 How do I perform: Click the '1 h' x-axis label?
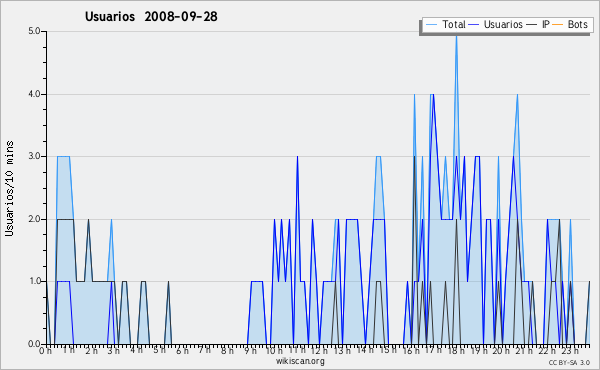69,350
